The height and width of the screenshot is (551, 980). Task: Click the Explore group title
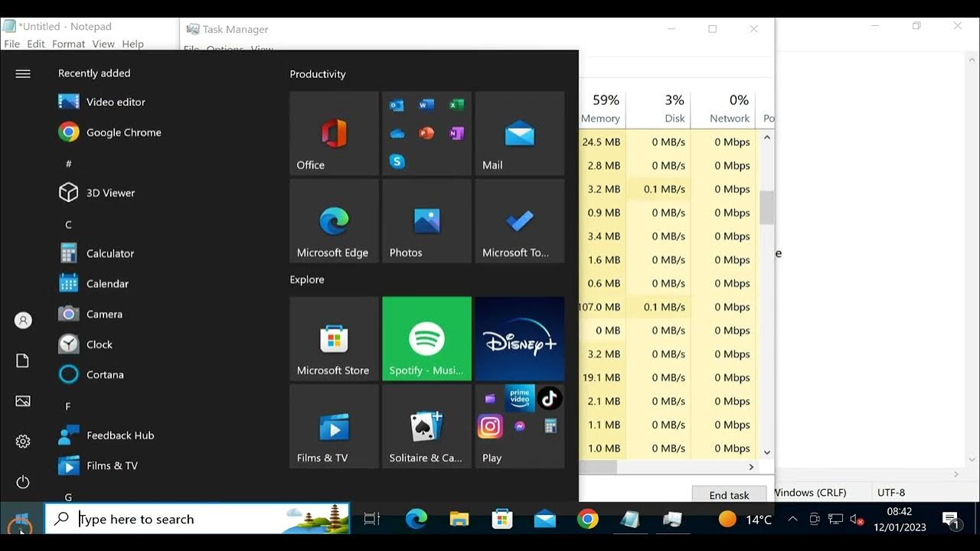307,279
